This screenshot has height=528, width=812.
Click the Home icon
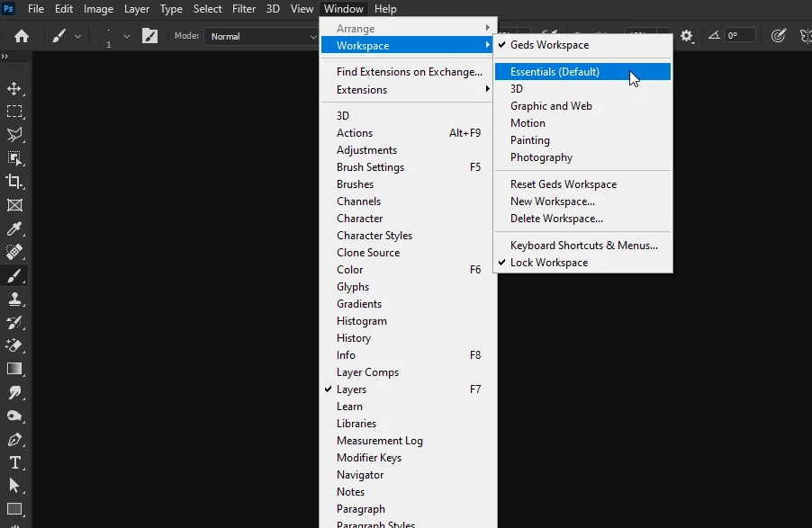point(22,36)
